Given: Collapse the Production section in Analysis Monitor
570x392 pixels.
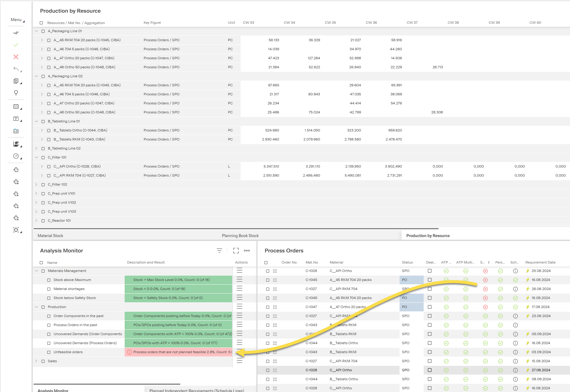Looking at the screenshot, I should click(x=36, y=307).
